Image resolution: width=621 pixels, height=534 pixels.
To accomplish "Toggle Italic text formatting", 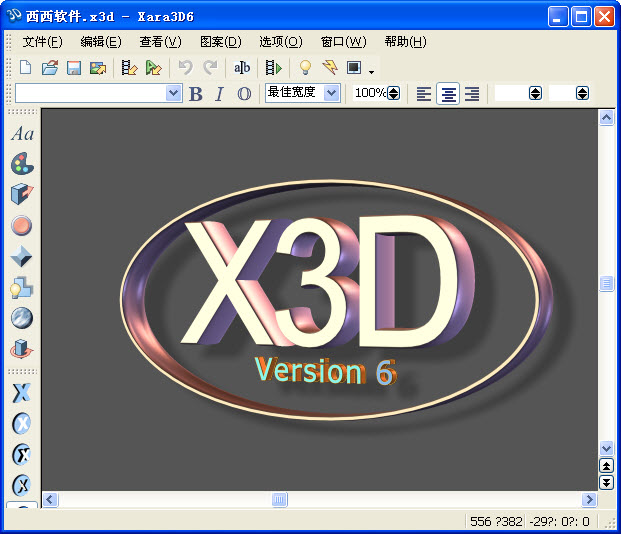I will click(219, 93).
